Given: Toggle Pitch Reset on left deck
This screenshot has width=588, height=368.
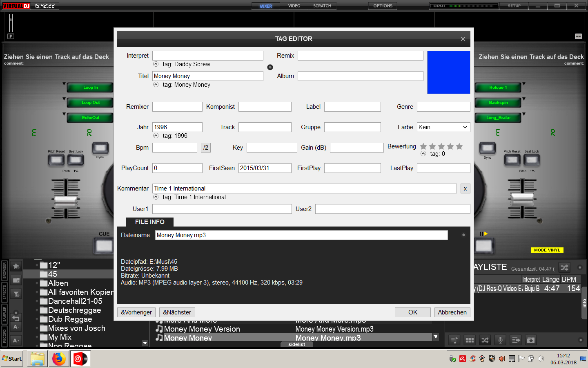Looking at the screenshot, I should (56, 160).
